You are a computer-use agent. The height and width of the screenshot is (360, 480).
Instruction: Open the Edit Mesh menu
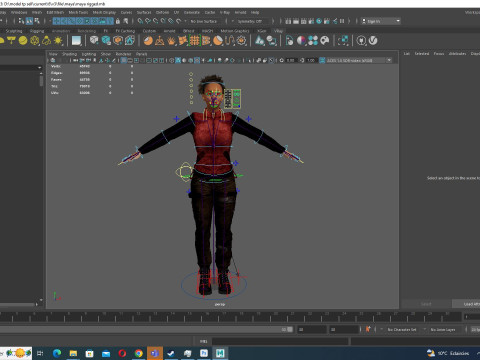pyautogui.click(x=55, y=12)
